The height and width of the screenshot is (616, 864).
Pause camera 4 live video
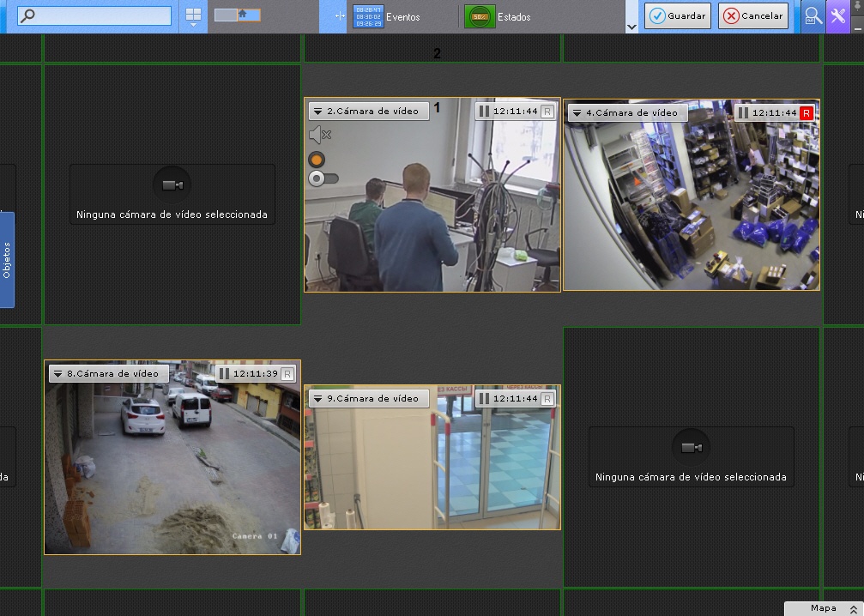click(x=743, y=113)
